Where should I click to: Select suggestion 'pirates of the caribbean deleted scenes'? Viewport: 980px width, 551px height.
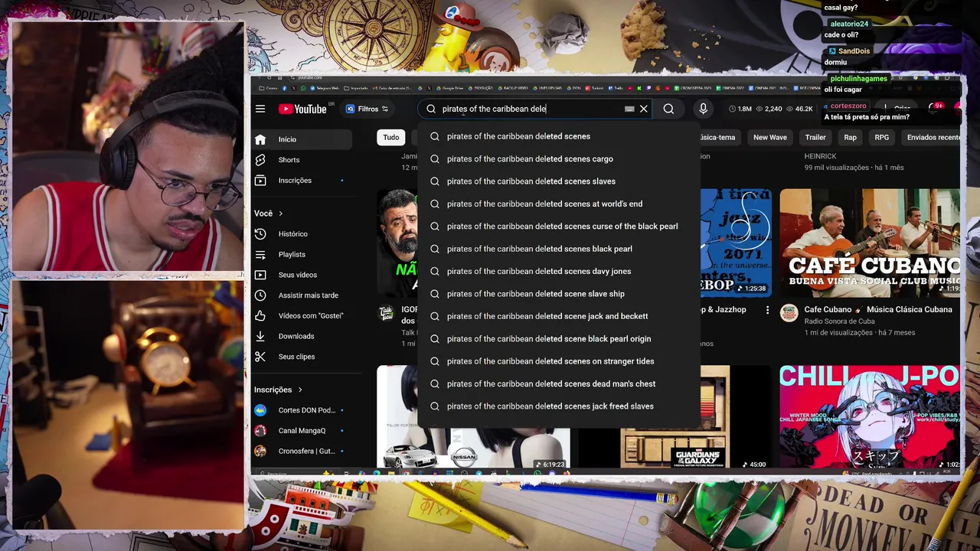pyautogui.click(x=559, y=136)
